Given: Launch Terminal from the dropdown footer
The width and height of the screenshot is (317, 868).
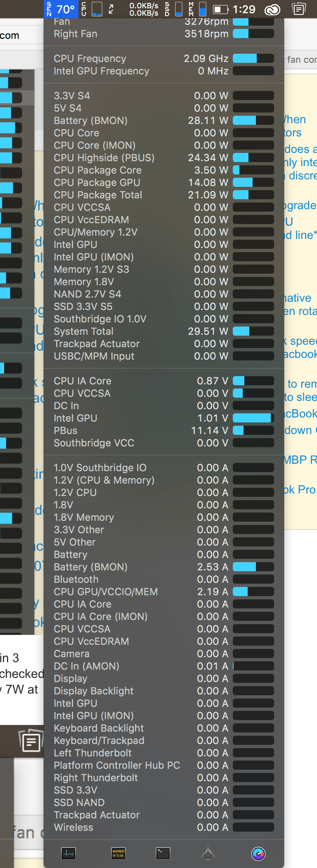Looking at the screenshot, I should [x=163, y=853].
